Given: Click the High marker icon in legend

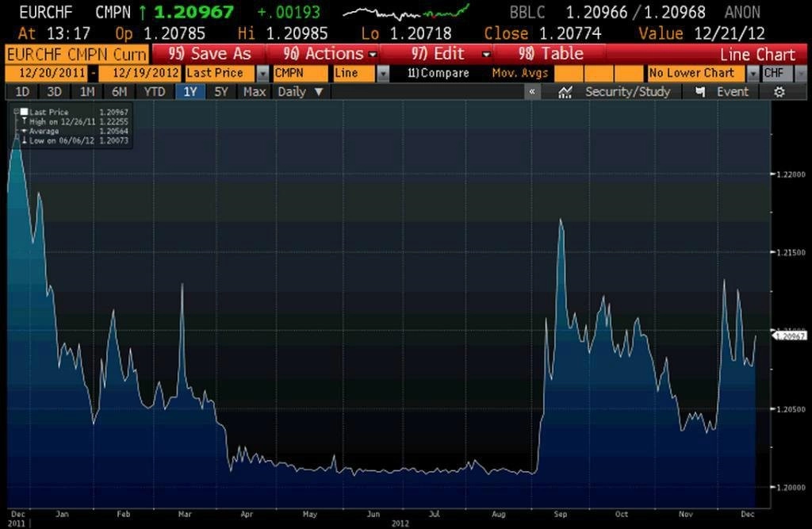Looking at the screenshot, I should (24, 121).
